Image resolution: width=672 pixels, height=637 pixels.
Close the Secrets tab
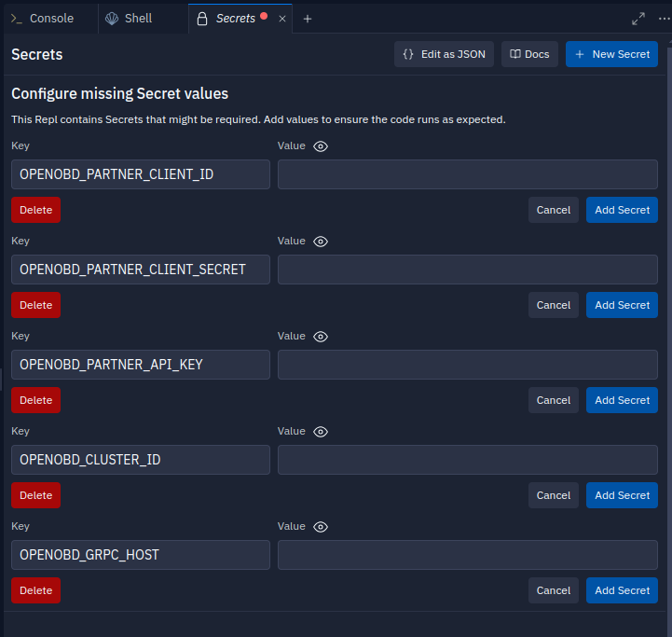point(282,19)
